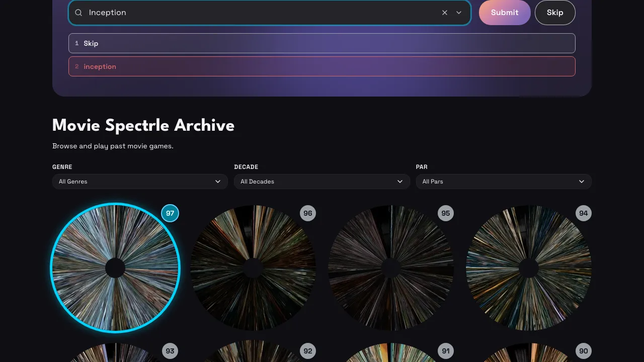The image size is (644, 362).
Task: Submit the movie guess
Action: (x=505, y=13)
